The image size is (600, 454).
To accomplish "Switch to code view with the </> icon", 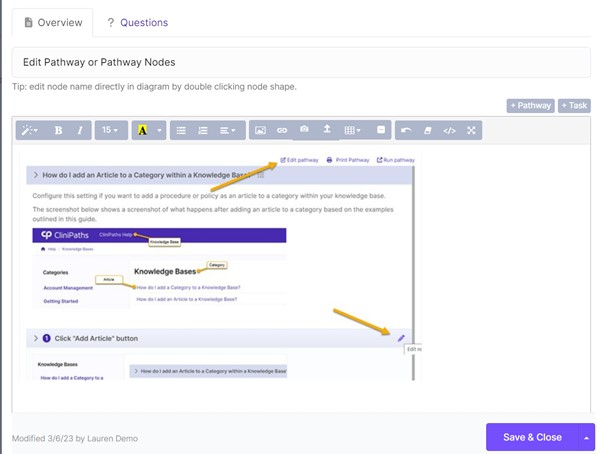I will 449,130.
